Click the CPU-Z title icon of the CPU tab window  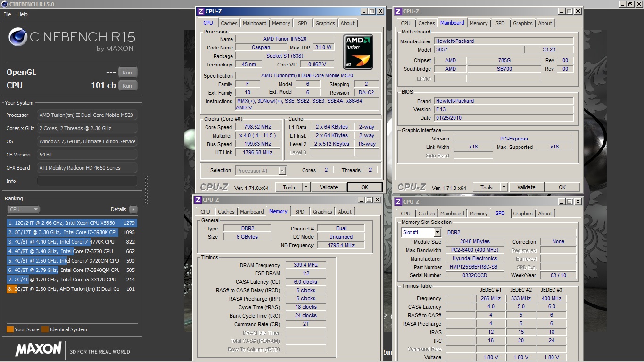point(200,11)
